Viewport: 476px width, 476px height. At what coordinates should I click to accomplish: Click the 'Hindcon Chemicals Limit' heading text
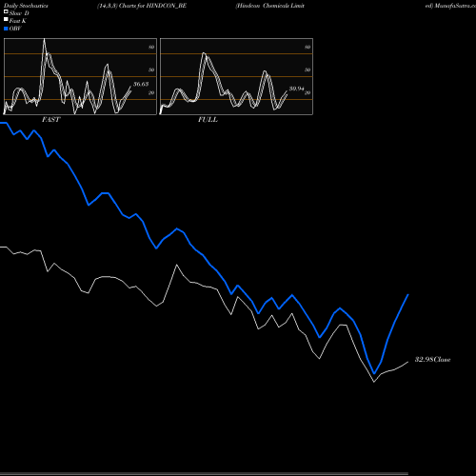(270, 6)
